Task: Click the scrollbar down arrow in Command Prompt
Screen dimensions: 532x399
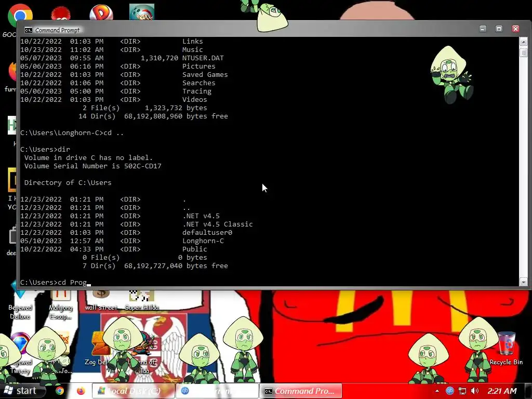Action: [x=523, y=282]
